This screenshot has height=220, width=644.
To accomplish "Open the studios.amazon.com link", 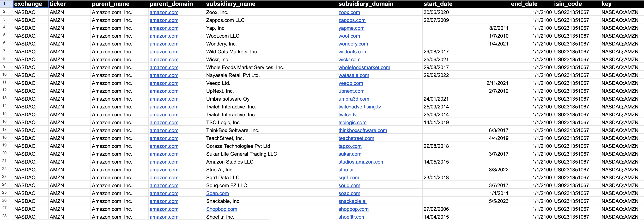I will click(x=361, y=162).
